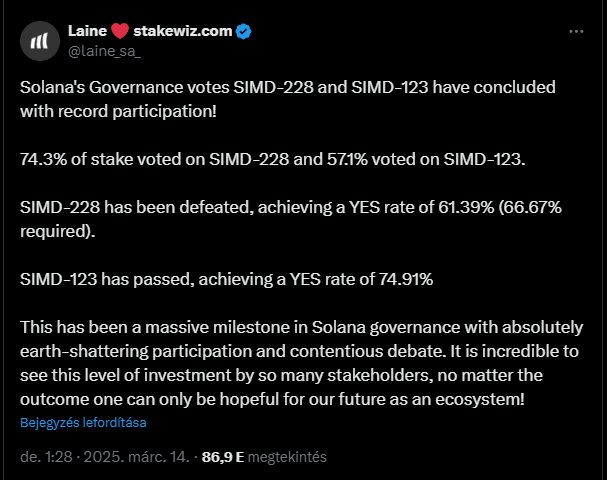
Task: Click the '66.67% required' text
Action: [291, 219]
